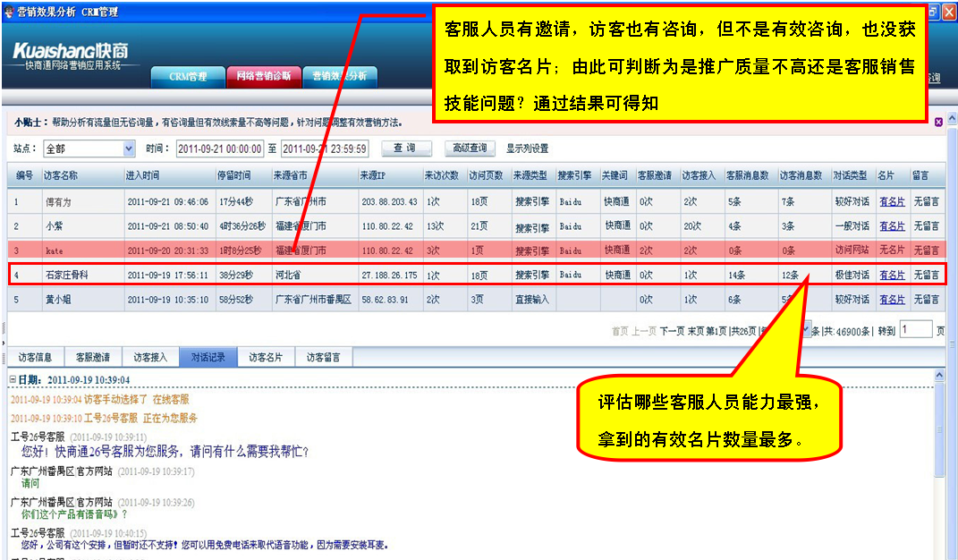Open 显示列设置 column settings
This screenshot has width=958, height=560.
coord(527,148)
